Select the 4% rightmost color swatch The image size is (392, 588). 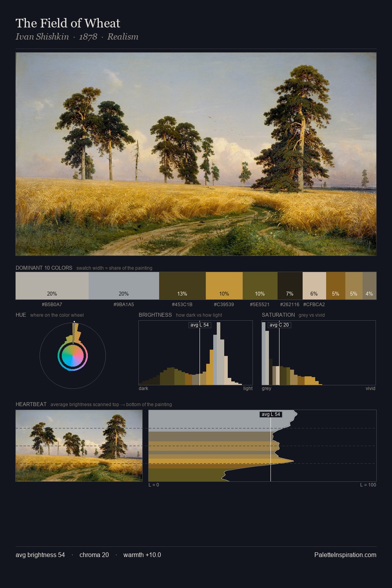(369, 286)
